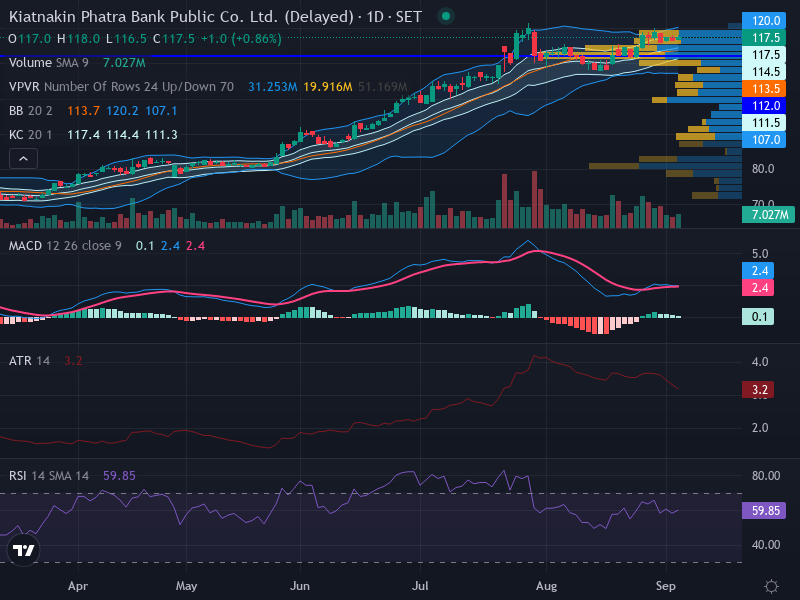Screen dimensions: 800x600
Task: Select the KC 20 1 indicator label
Action: (x=30, y=135)
